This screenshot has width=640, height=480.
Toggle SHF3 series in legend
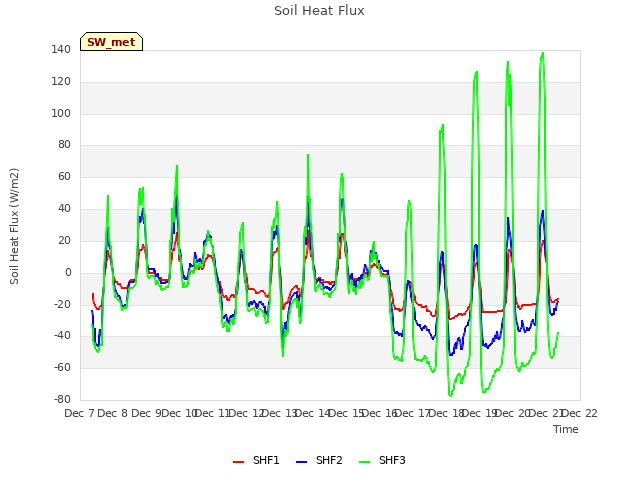(382, 460)
